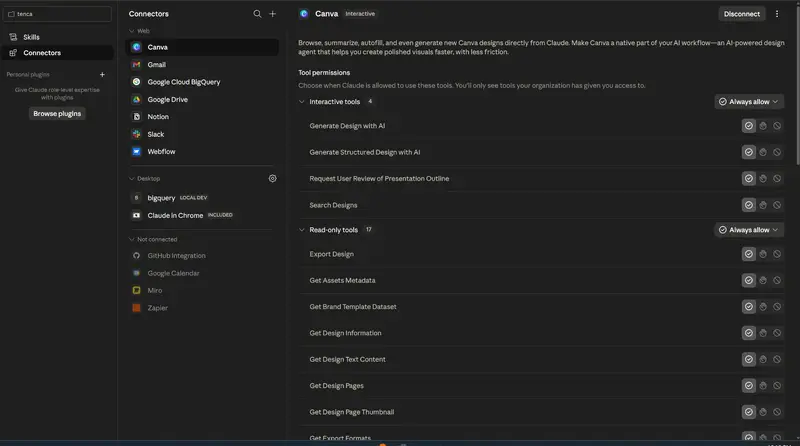Block the Generate Design with AI tool

click(777, 126)
